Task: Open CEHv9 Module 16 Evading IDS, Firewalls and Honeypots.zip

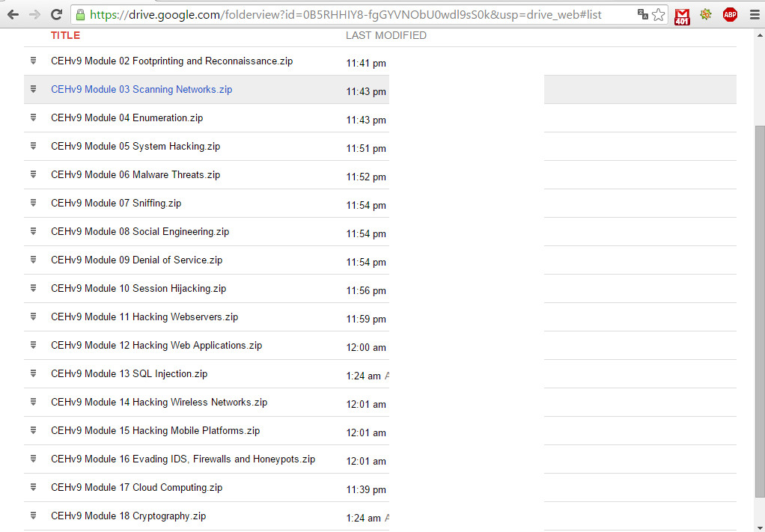Action: tap(183, 459)
